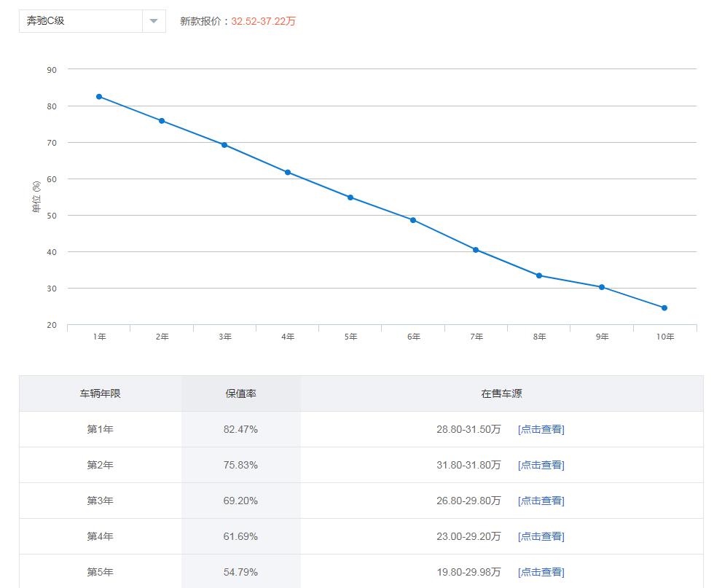Click the 1年 data point on chart
Image resolution: width=714 pixels, height=588 pixels.
99,97
